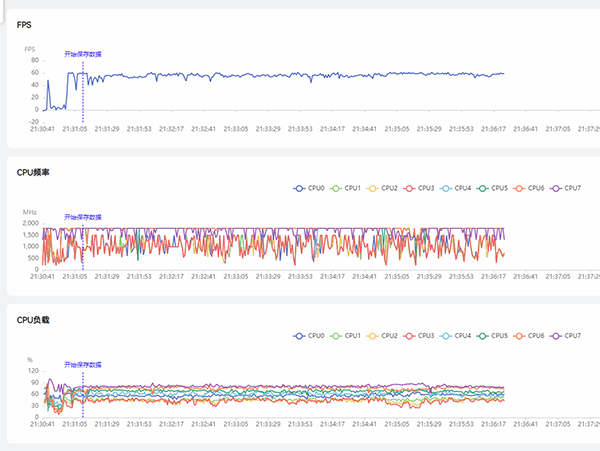Click 开始保存数据 marker in CPU负载 chart
This screenshot has width=600, height=451.
pos(83,364)
